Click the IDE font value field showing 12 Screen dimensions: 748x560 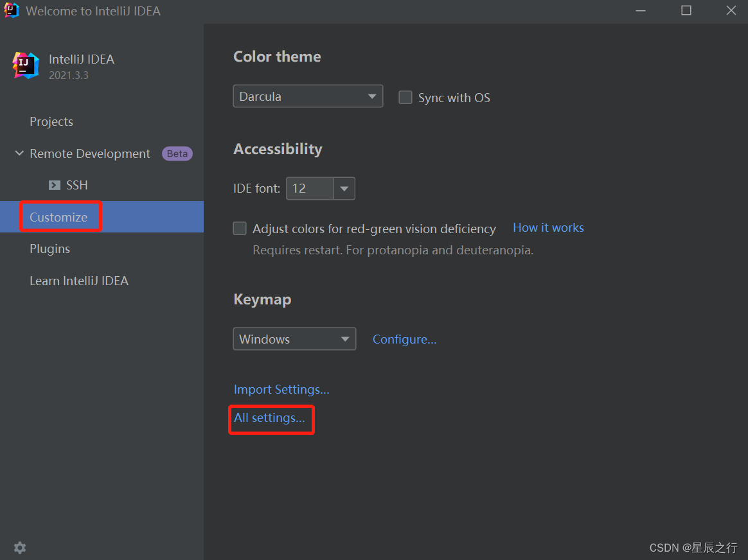310,188
